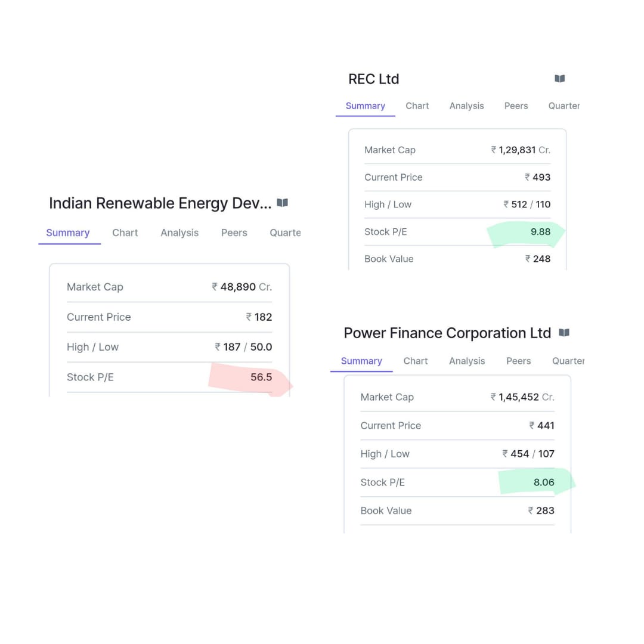Open Analysis tab under Power Finance Corporation
The height and width of the screenshot is (644, 644).
pyautogui.click(x=466, y=361)
